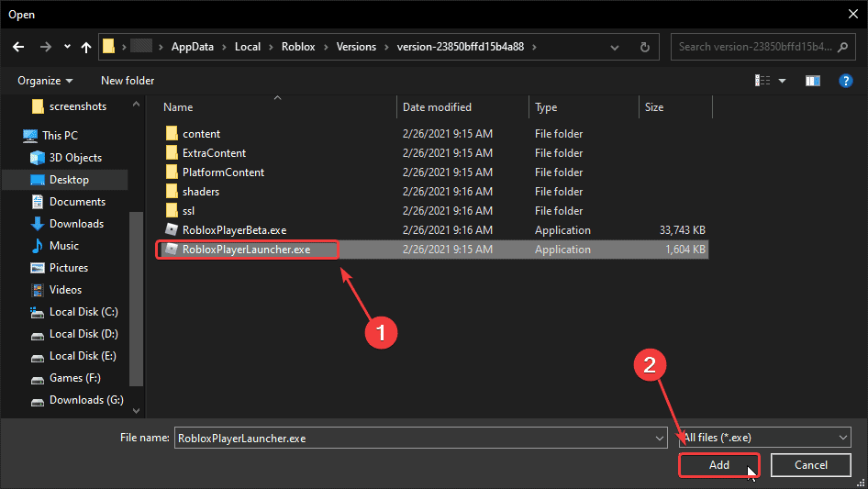Open Local Disk (C:) drive
Screen dimensions: 868x489
[x=83, y=312]
